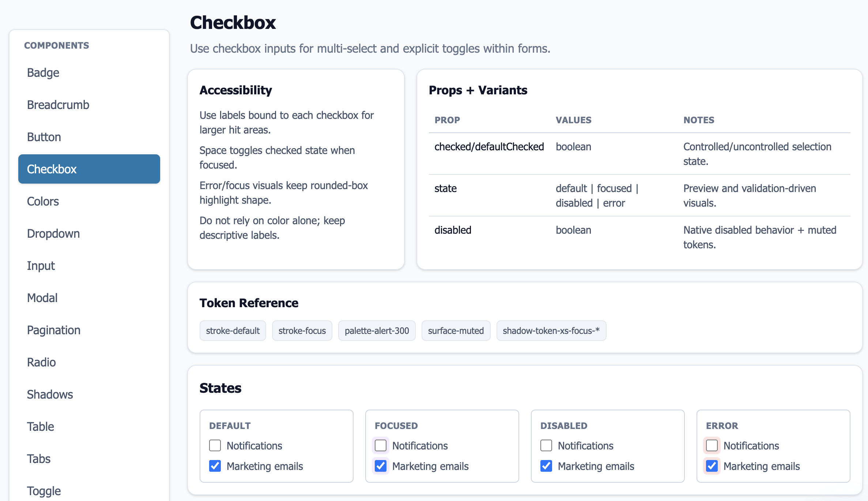The height and width of the screenshot is (501, 868).
Task: Select Button in the Components sidebar
Action: point(44,137)
